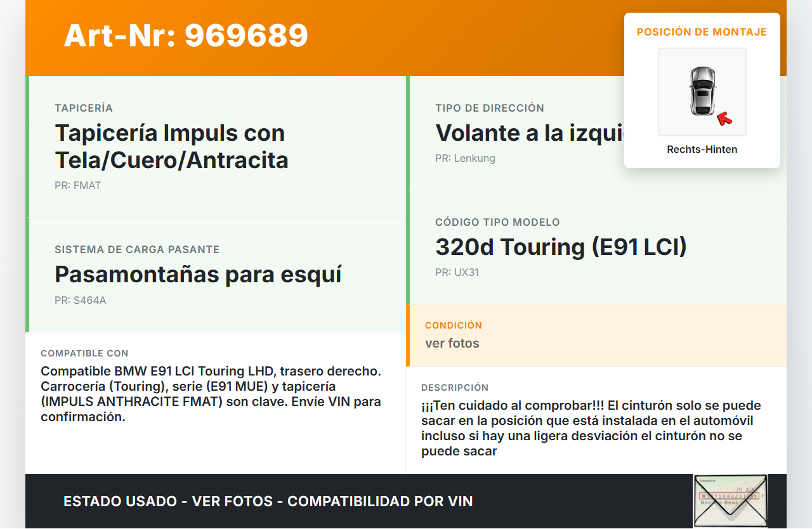Click the 'SISTEMA DE CARGA PASANTE' label
This screenshot has height=529, width=812.
click(x=137, y=249)
